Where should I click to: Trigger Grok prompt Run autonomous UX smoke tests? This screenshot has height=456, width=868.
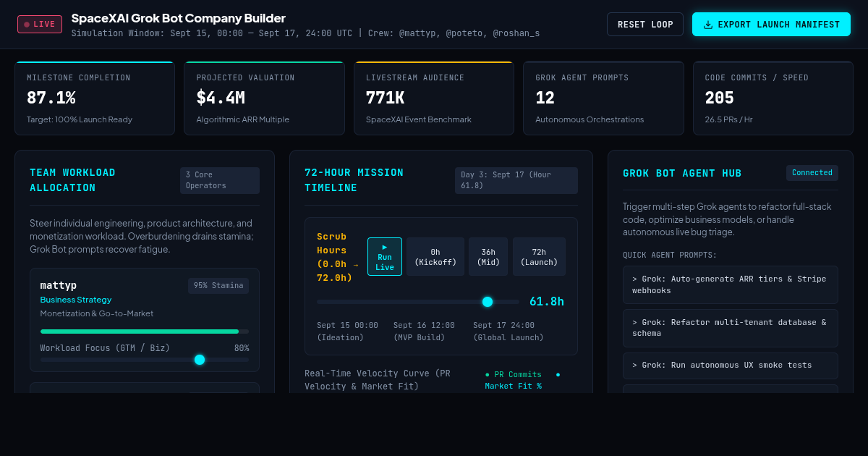click(731, 366)
